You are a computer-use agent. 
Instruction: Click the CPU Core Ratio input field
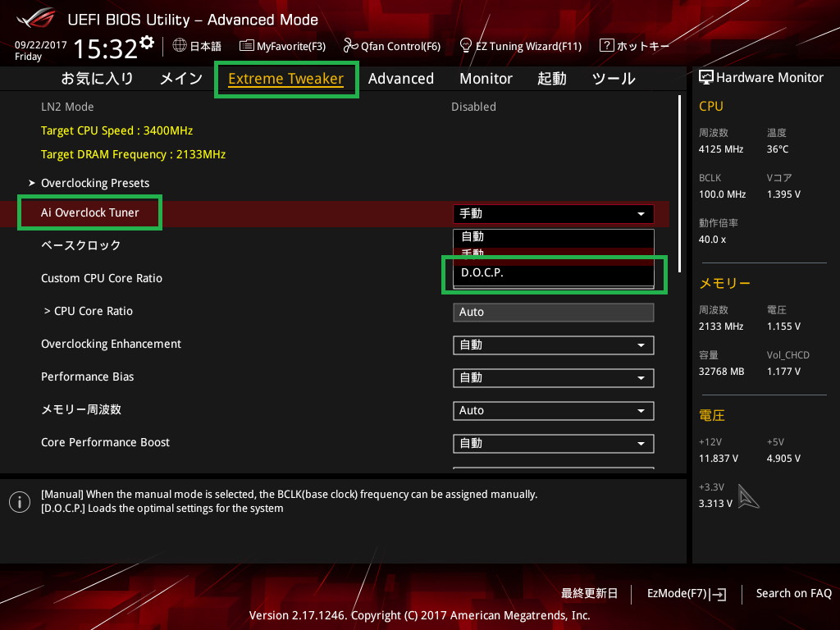click(553, 313)
